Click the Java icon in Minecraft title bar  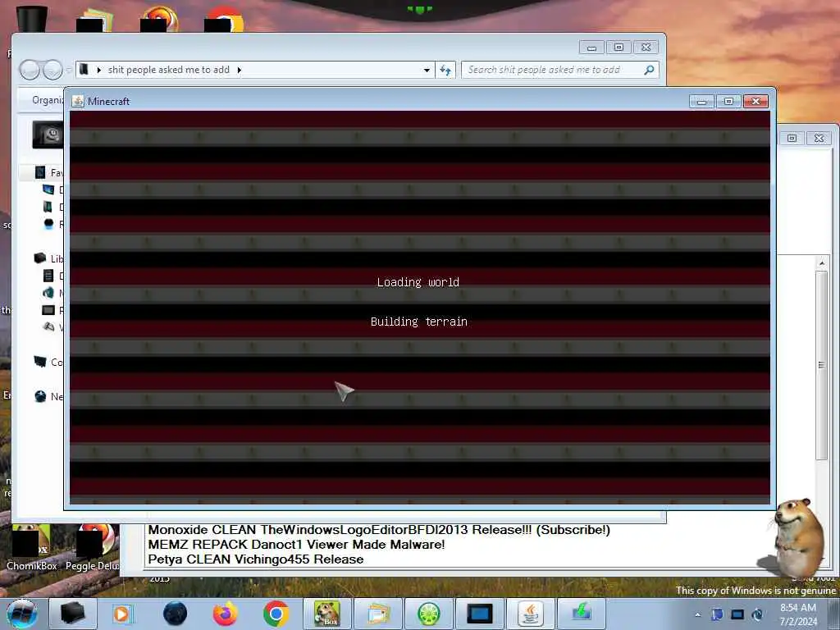[x=78, y=101]
